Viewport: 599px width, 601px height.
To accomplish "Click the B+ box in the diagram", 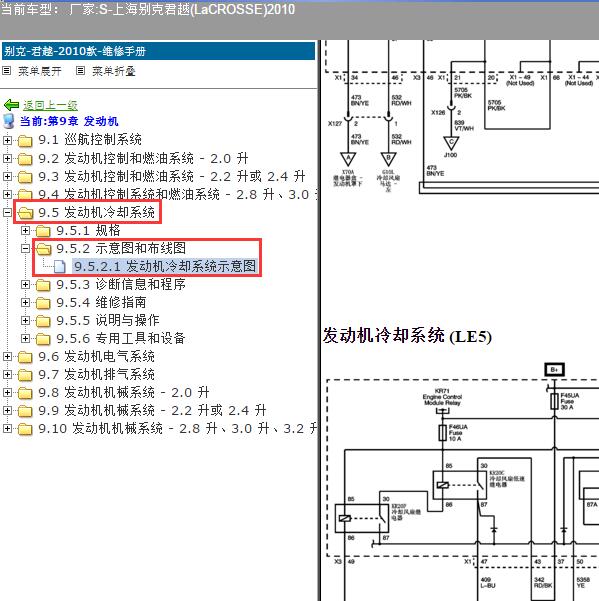I will [x=554, y=369].
